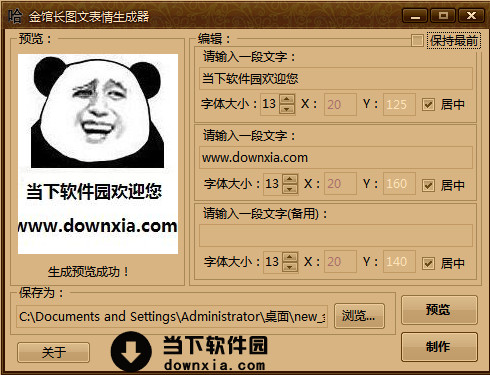Click X field of second text line

(x=340, y=184)
